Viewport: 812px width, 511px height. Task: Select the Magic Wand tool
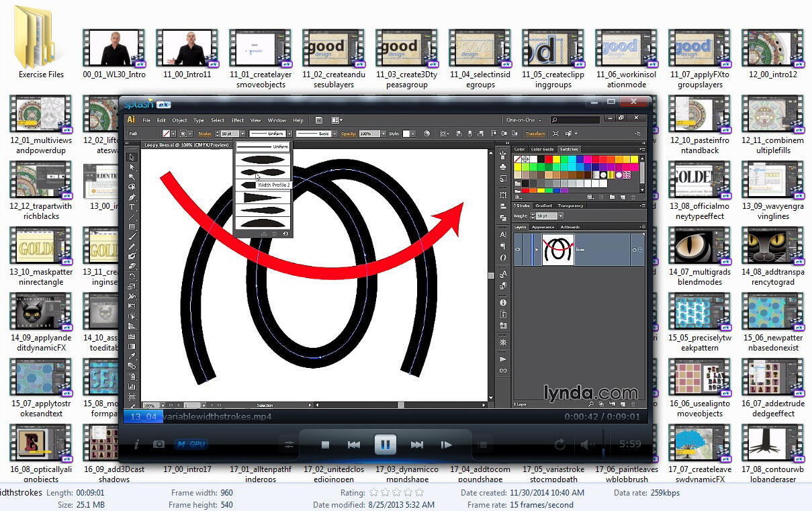tap(132, 177)
